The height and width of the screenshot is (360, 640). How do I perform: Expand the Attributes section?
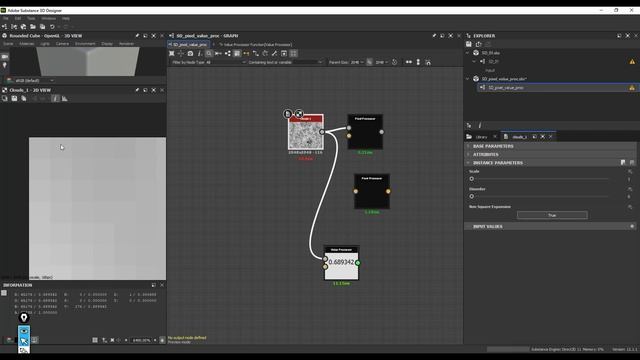pos(550,155)
